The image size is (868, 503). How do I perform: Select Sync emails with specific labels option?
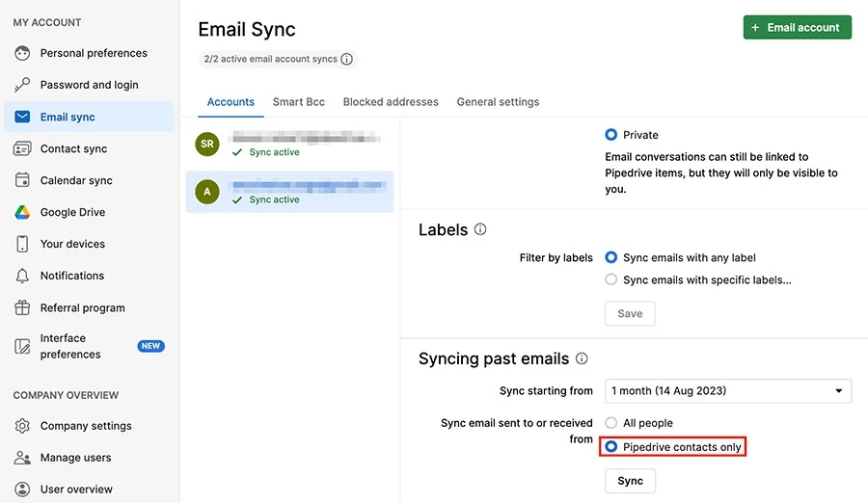point(610,279)
